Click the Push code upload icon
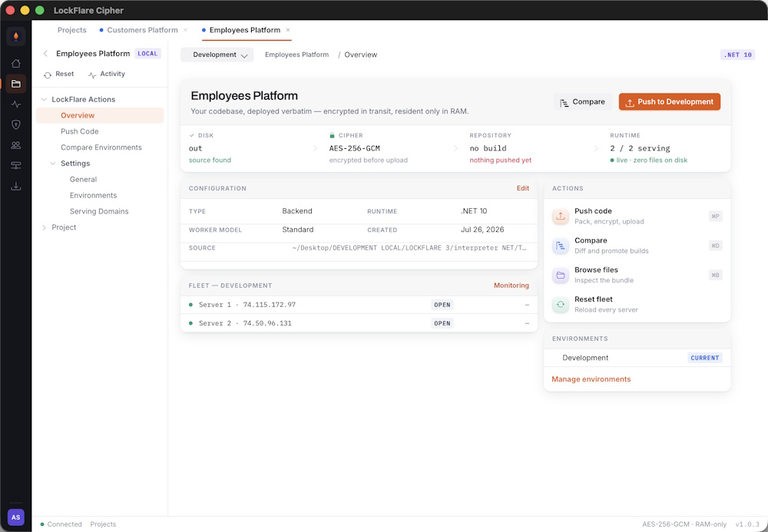Viewport: 768px width, 532px height. point(561,216)
